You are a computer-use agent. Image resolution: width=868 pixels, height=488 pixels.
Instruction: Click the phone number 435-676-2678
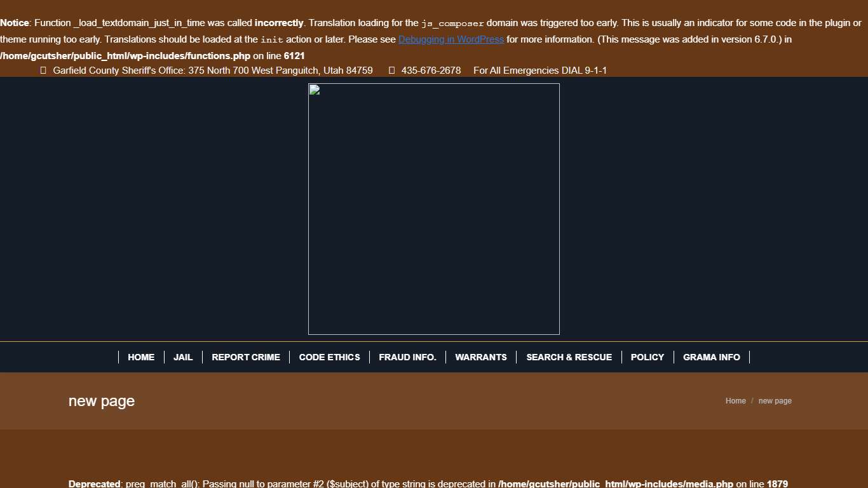pyautogui.click(x=431, y=71)
